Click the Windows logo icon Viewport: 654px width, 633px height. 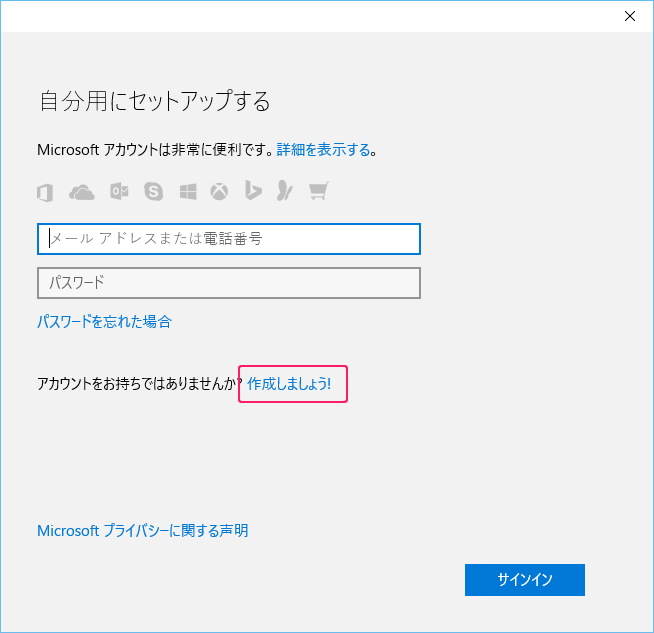(188, 192)
